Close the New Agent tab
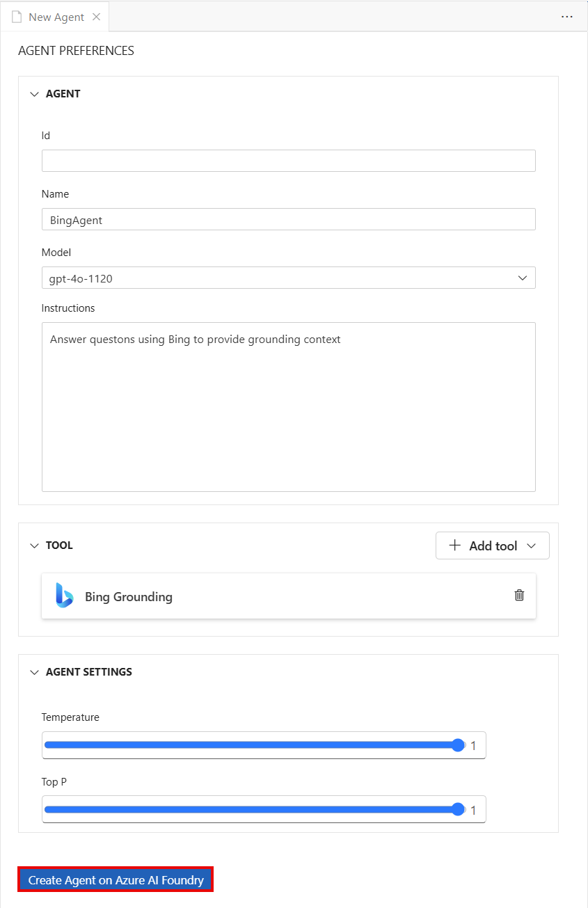Screen dimensions: 588x908 (x=96, y=17)
